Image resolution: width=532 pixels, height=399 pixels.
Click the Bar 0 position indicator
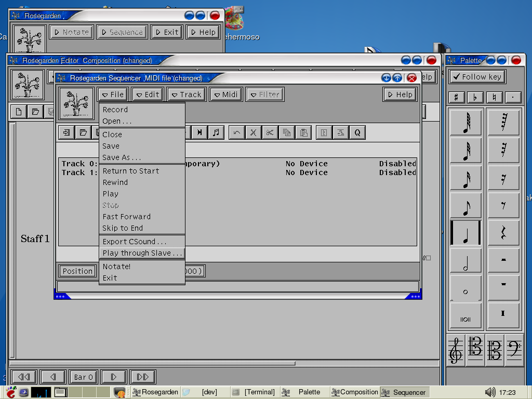(83, 377)
